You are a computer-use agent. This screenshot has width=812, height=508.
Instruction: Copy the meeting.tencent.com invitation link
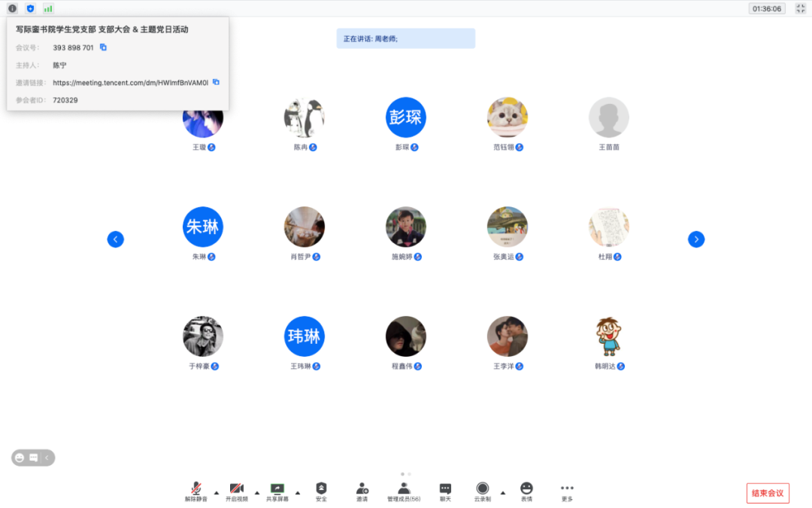tap(216, 82)
